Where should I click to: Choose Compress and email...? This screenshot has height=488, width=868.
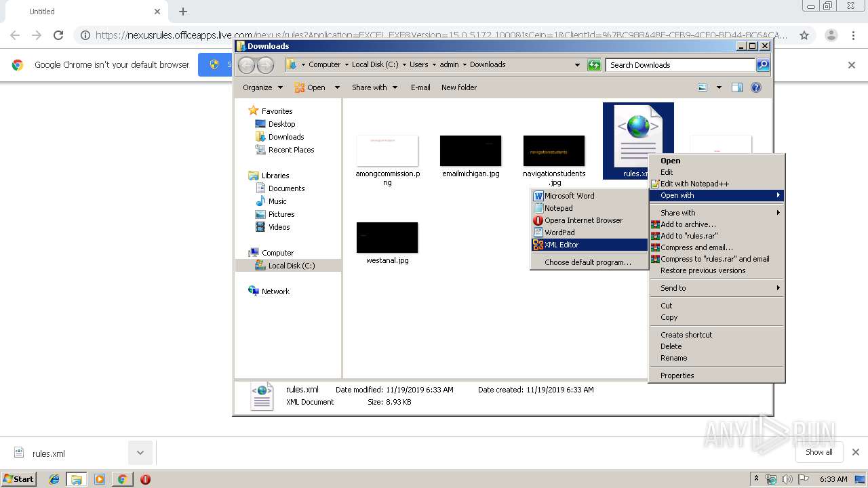pos(717,247)
